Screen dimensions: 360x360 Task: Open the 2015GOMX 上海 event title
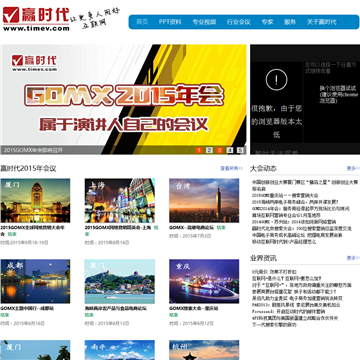point(118,228)
